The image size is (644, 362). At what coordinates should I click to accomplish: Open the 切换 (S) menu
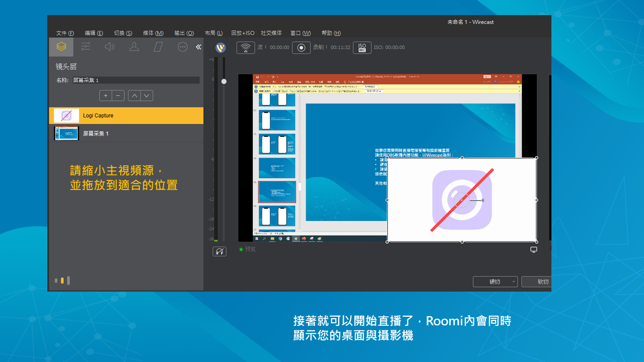(123, 33)
